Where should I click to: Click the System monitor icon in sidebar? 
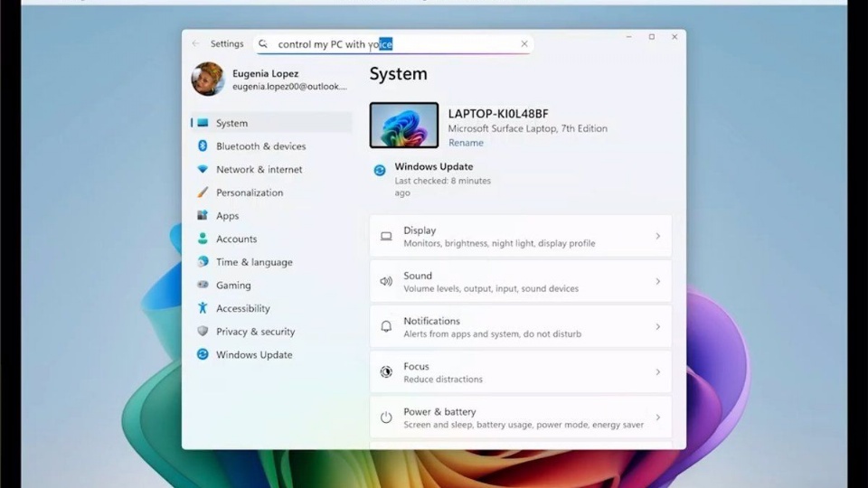coord(203,123)
